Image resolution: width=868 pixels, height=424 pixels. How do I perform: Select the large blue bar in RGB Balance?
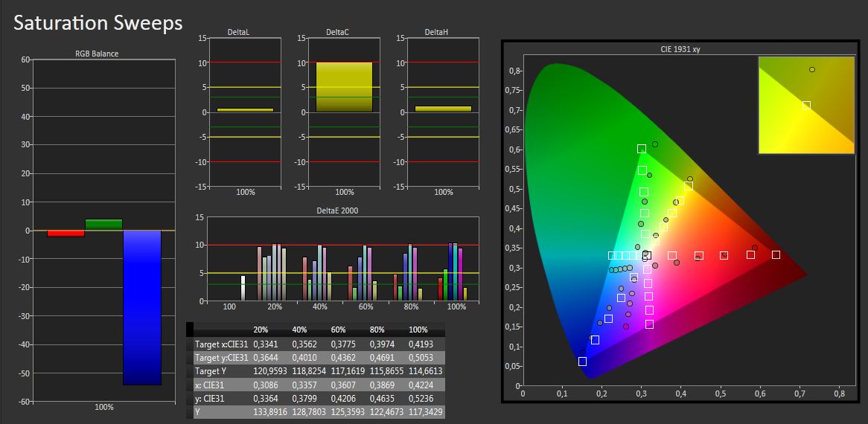pos(142,307)
